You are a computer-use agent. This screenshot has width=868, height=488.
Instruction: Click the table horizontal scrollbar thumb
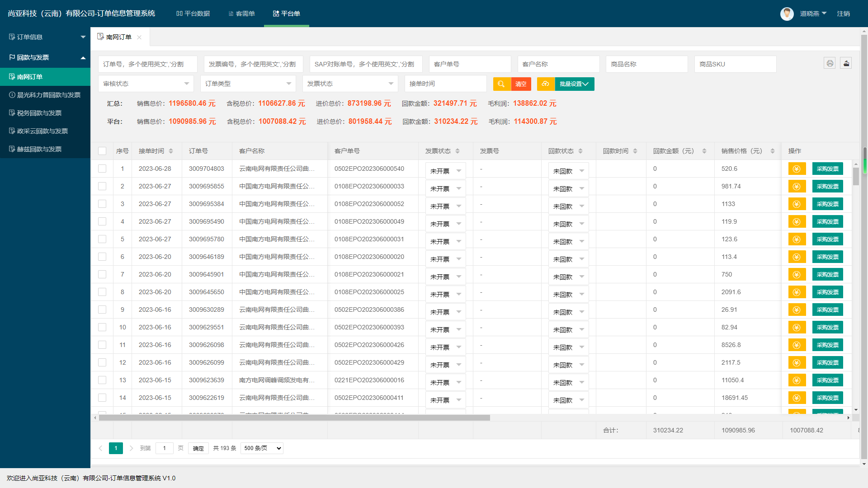point(294,418)
